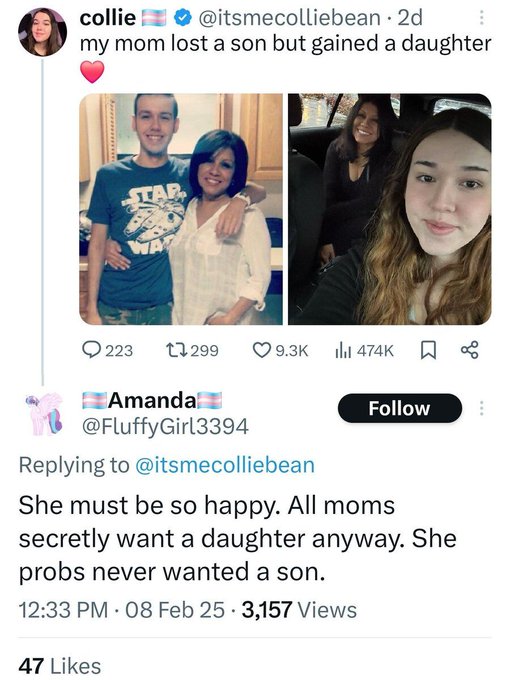
Task: Like the tweet with heart icon
Action: 262,350
